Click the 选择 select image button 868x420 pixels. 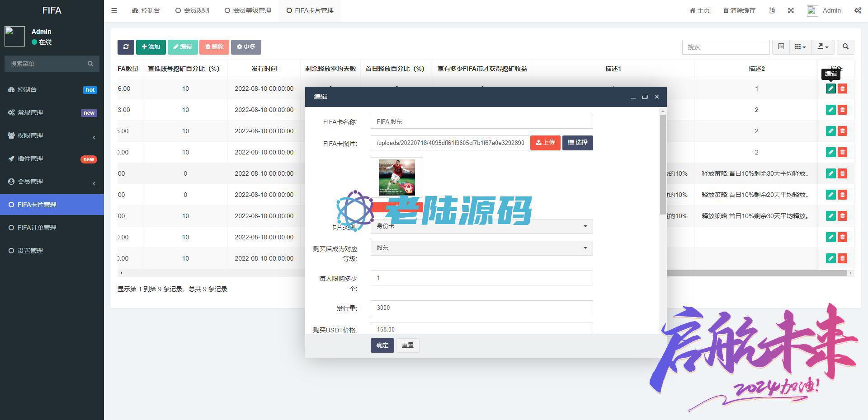tap(578, 143)
